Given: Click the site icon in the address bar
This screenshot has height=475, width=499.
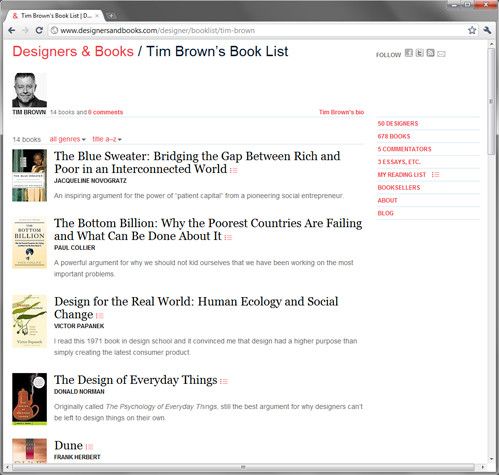Looking at the screenshot, I should pos(54,31).
